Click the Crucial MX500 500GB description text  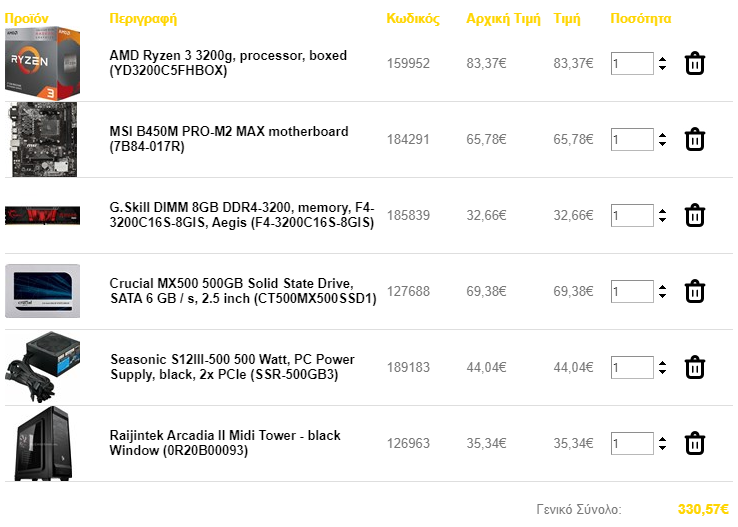pos(243,291)
